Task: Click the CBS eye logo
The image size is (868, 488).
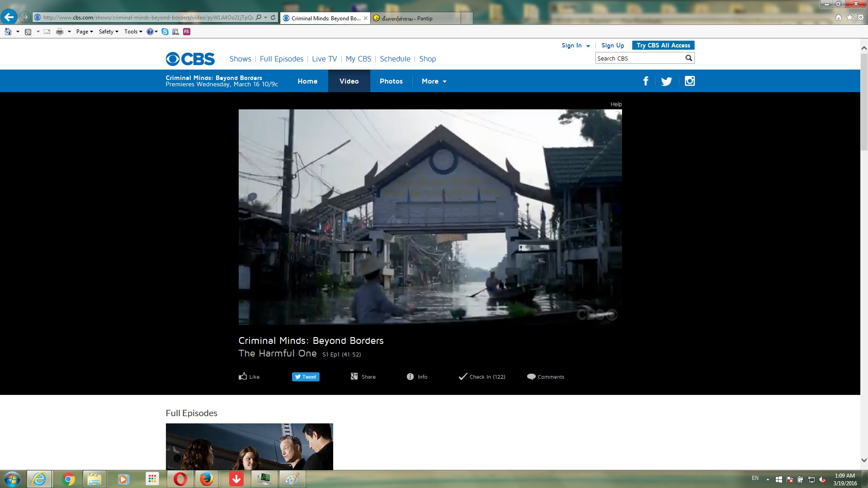Action: click(190, 59)
